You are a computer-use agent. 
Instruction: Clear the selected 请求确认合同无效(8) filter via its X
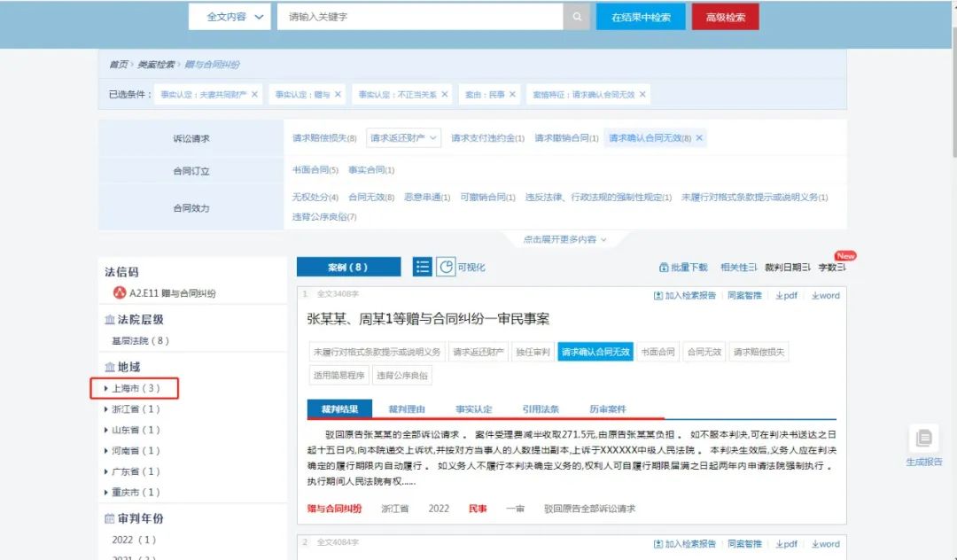pos(699,138)
